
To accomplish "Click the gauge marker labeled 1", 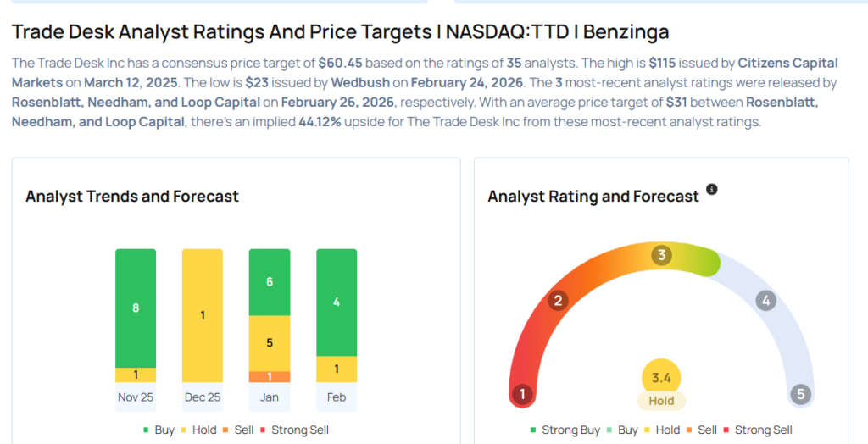I will point(523,394).
